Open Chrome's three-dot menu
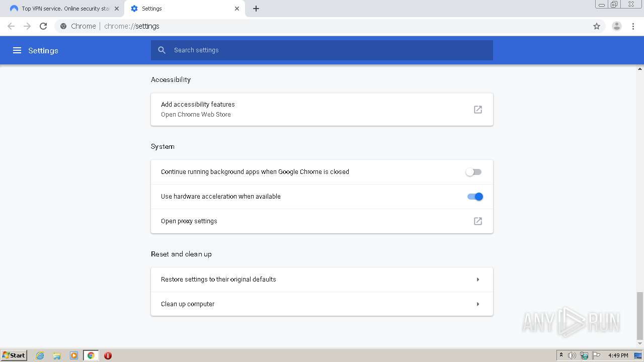This screenshot has height=362, width=644. pyautogui.click(x=633, y=26)
